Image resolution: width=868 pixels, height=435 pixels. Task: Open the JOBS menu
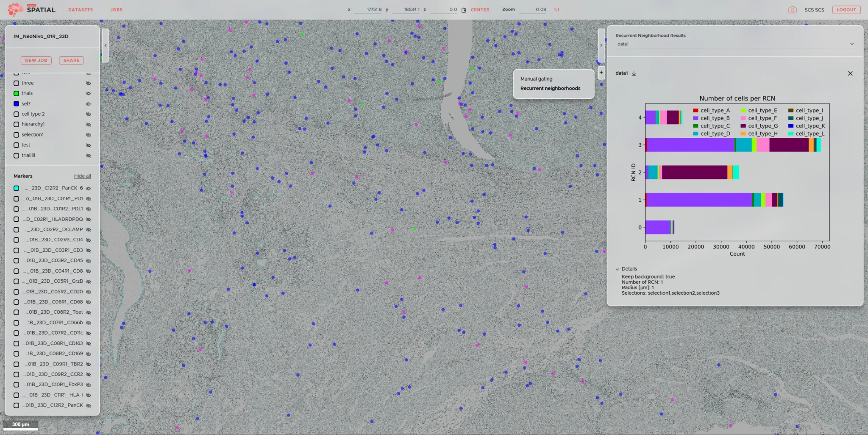[117, 10]
